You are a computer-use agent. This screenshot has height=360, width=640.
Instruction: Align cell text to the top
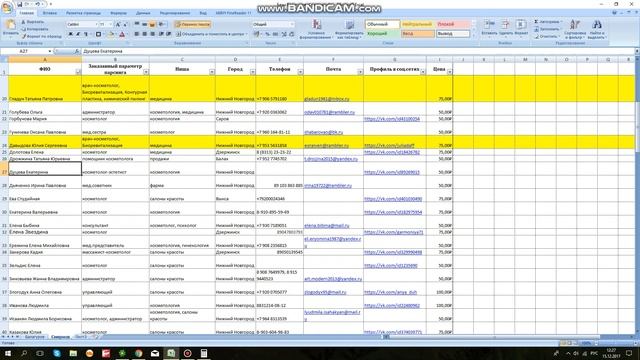click(x=137, y=24)
